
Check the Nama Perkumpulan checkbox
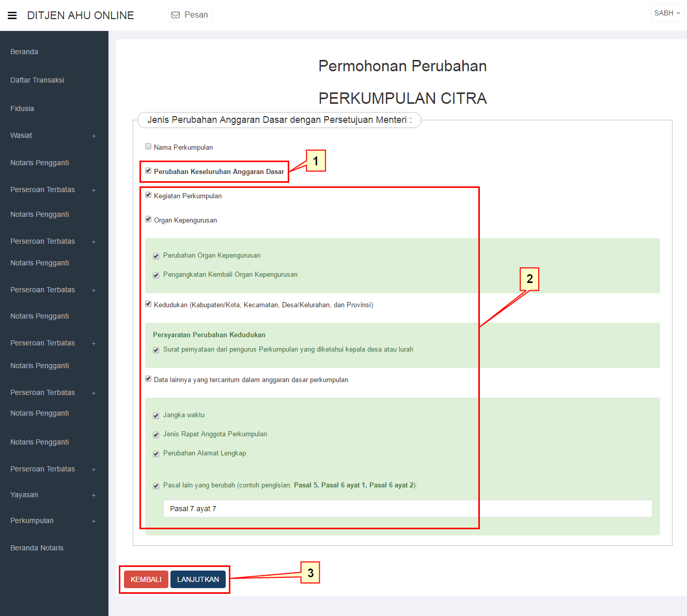(x=148, y=147)
